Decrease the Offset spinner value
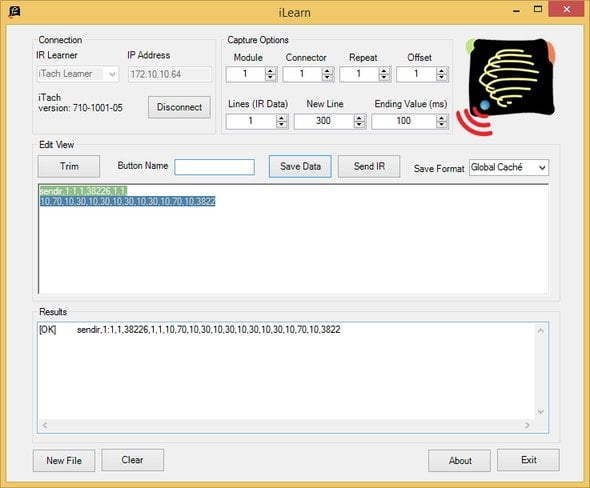Viewport: 590px width, 488px height. [x=442, y=78]
